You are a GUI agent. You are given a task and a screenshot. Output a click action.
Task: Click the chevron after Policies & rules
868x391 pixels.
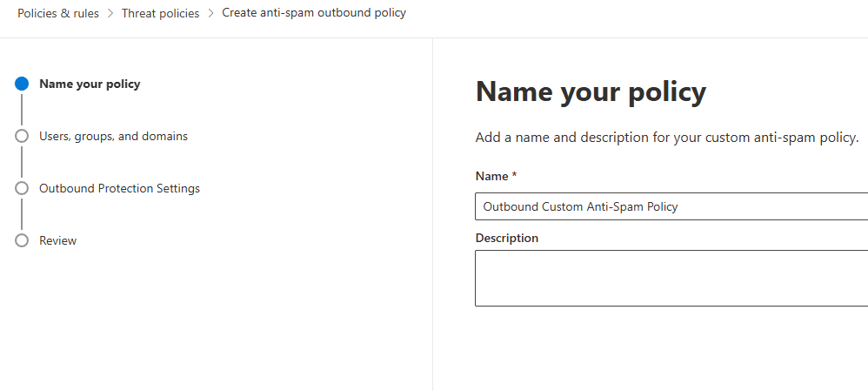(x=110, y=14)
